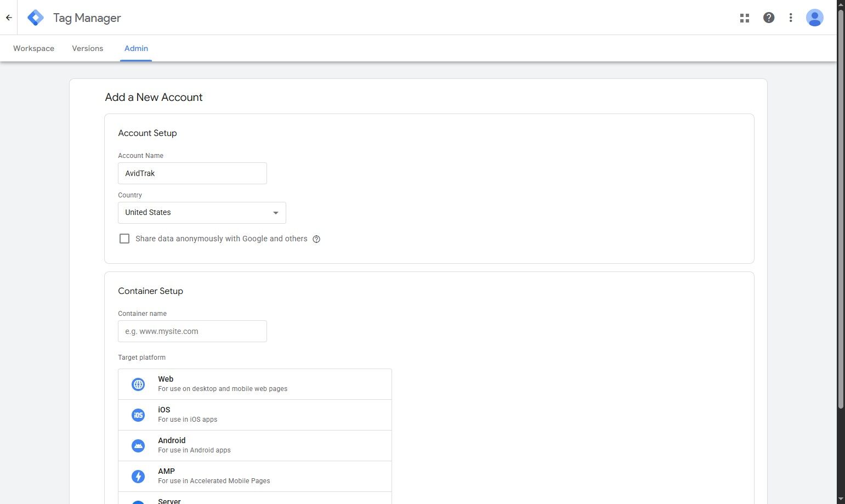Screen dimensions: 845x504
Task: Enable sharing data anonymously with Google
Action: point(124,239)
